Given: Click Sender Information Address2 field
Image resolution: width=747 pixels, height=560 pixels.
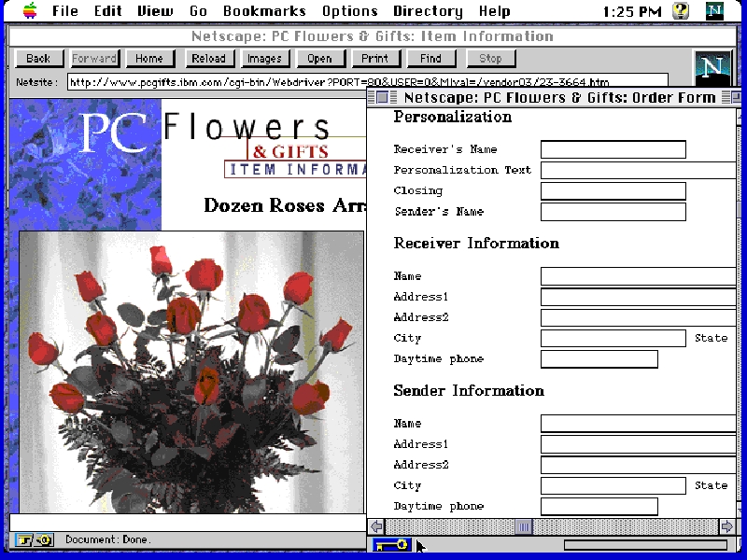Looking at the screenshot, I should pos(639,465).
